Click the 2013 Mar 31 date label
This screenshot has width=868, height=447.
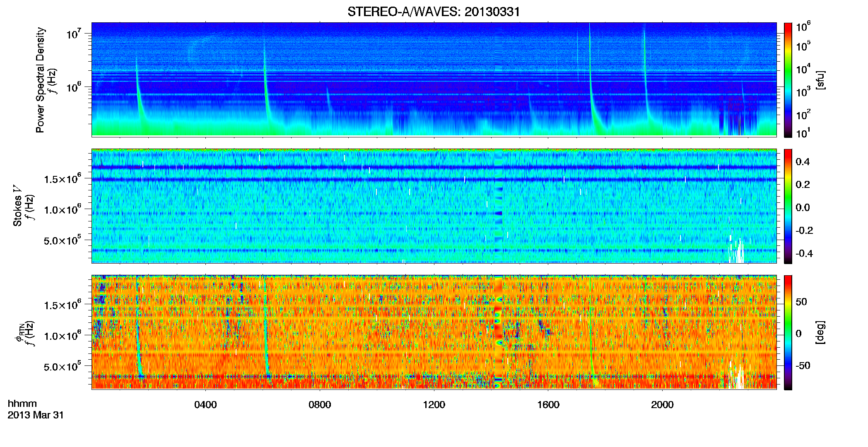coord(36,415)
